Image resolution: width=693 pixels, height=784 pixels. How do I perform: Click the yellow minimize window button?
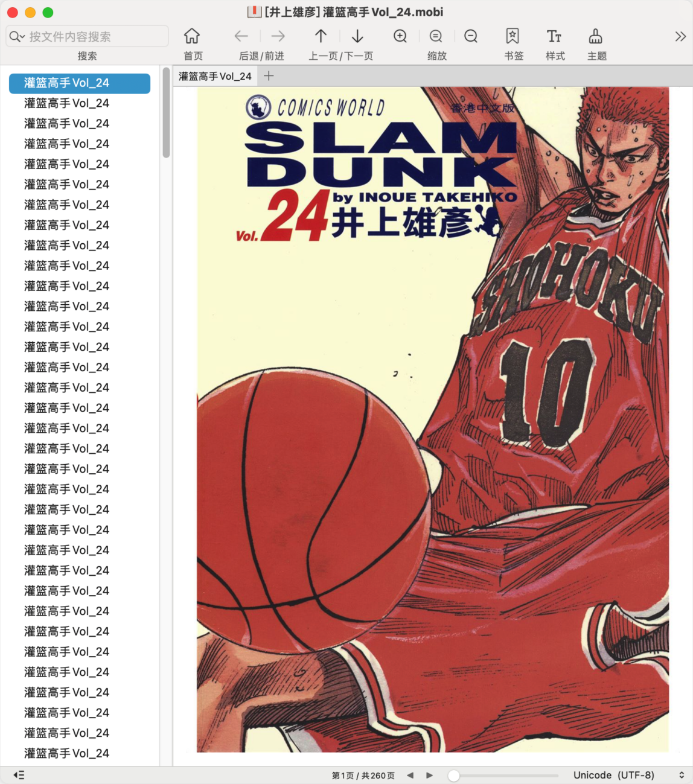[x=30, y=12]
